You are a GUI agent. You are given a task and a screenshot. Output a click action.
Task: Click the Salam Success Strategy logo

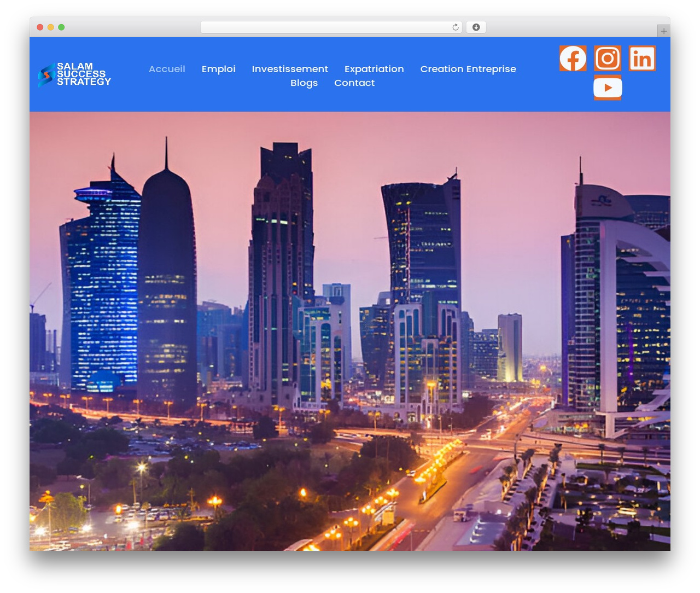pyautogui.click(x=74, y=74)
